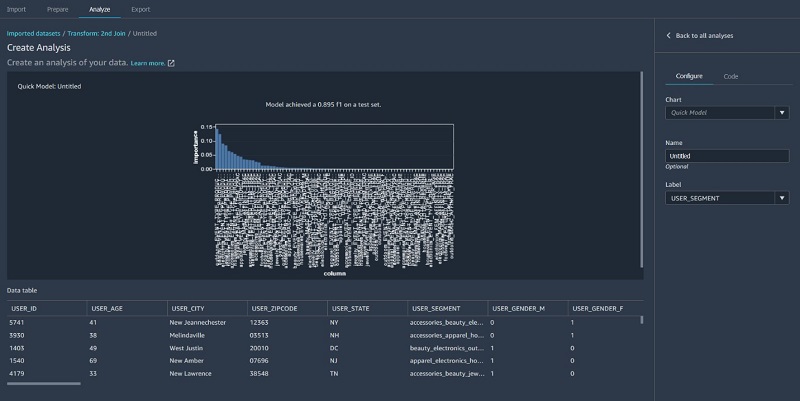Click the New Amber city cell
Image resolution: width=800 pixels, height=401 pixels.
[x=186, y=361]
